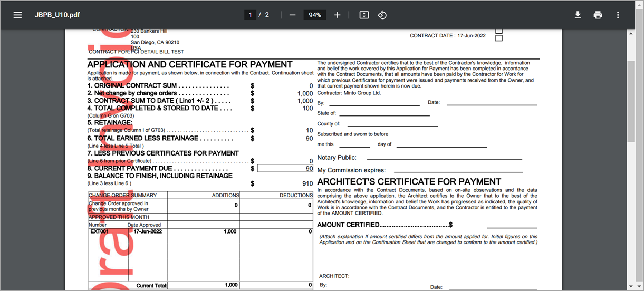Click the 'Notary Public:' label
Image resolution: width=644 pixels, height=291 pixels.
click(x=337, y=158)
